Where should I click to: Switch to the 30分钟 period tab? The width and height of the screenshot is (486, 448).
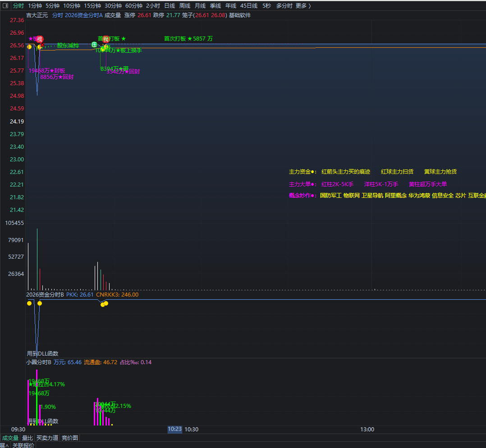click(x=113, y=5)
